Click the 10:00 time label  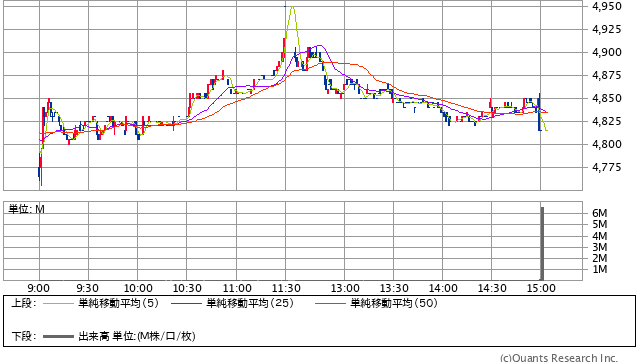point(138,288)
